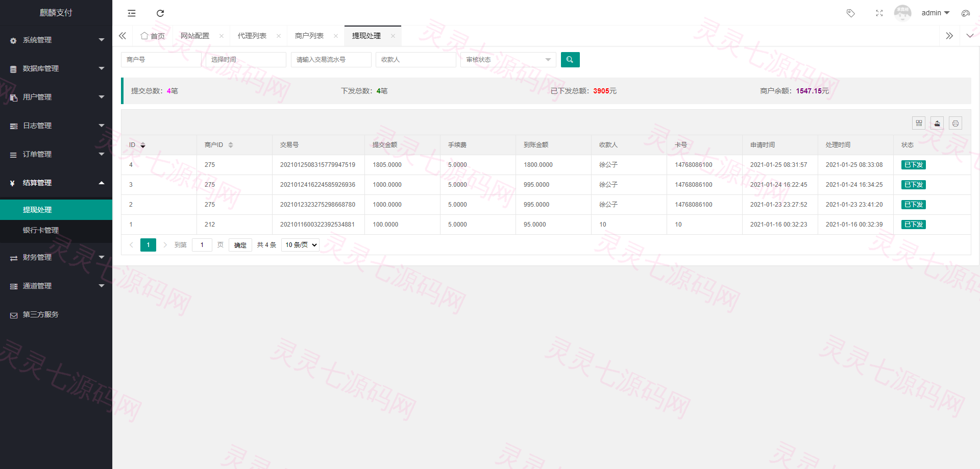The height and width of the screenshot is (469, 980).
Task: Click the 收款人 input field
Action: point(416,60)
